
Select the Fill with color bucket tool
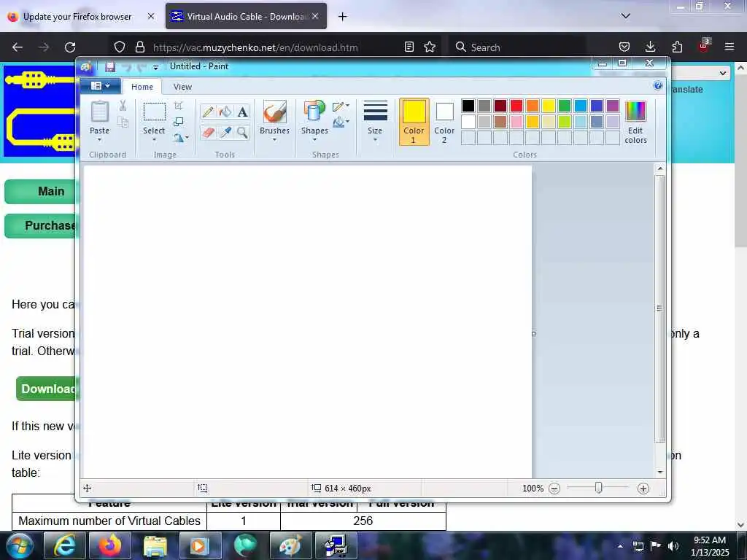[225, 112]
